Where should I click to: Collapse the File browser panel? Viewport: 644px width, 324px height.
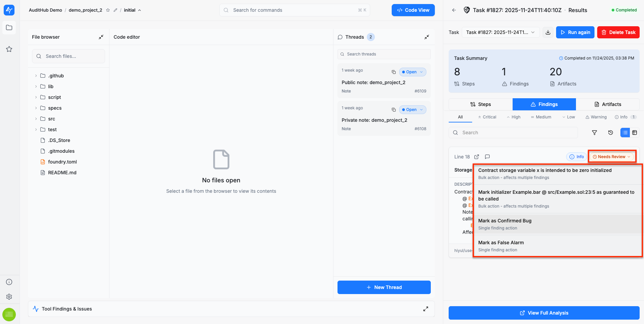click(x=101, y=37)
